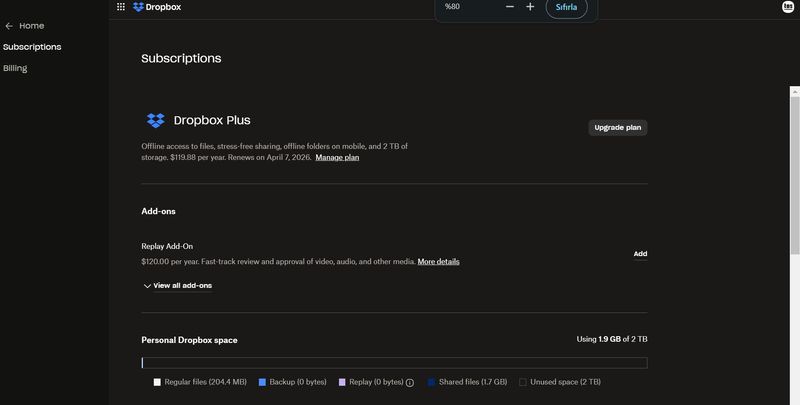This screenshot has width=800, height=405.
Task: Click the Subscriptions page heading
Action: pos(181,59)
